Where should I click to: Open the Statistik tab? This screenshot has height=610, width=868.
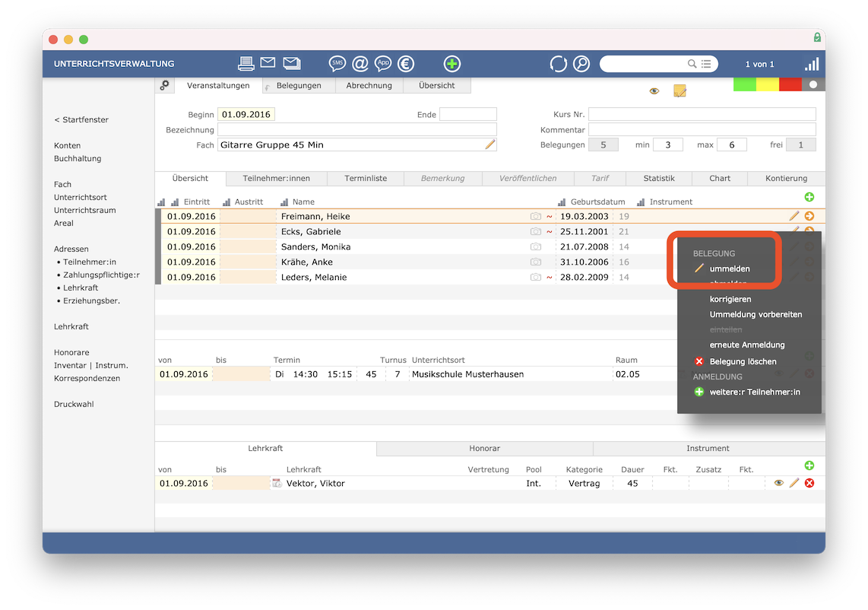coord(659,179)
